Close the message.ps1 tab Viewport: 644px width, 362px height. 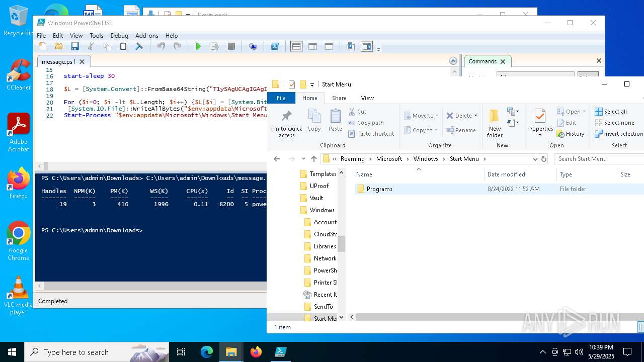coord(83,61)
